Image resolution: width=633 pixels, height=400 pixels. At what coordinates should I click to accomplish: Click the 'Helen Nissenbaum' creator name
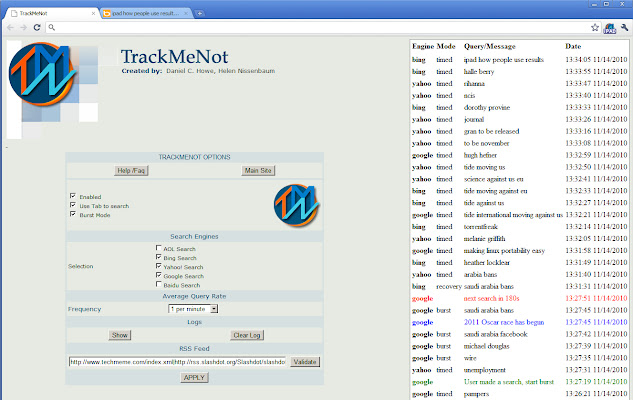[247, 71]
